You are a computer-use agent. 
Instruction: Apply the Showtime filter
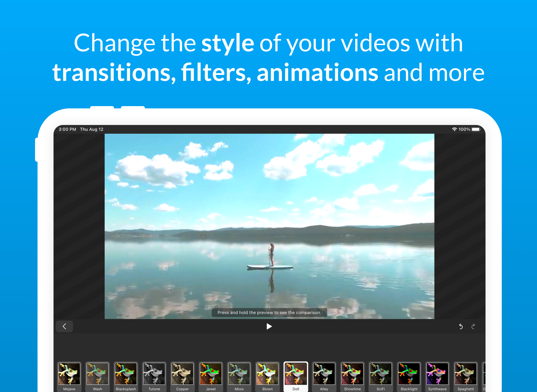(x=352, y=374)
